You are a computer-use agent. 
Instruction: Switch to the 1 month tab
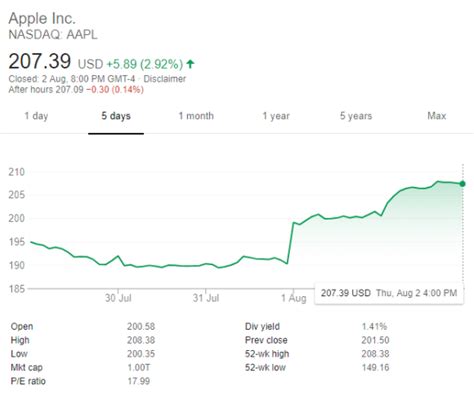click(196, 116)
